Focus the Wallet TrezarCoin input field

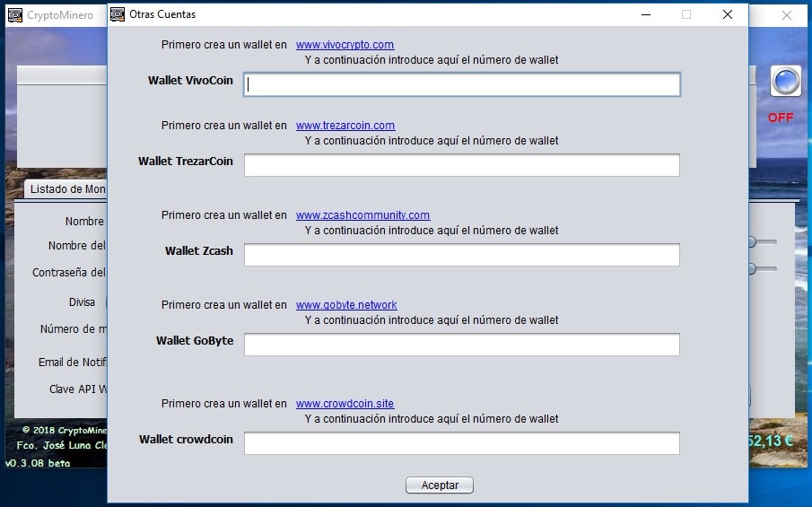tap(462, 165)
